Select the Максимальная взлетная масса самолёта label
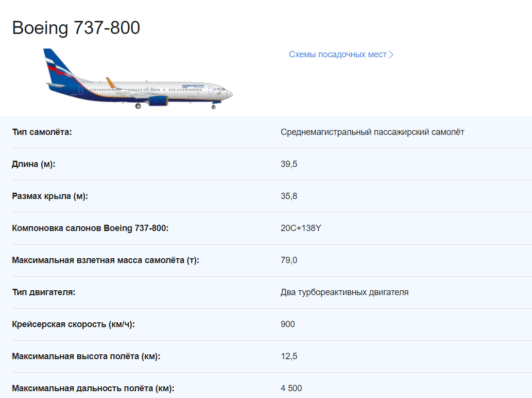This screenshot has width=532, height=398. pyautogui.click(x=105, y=260)
